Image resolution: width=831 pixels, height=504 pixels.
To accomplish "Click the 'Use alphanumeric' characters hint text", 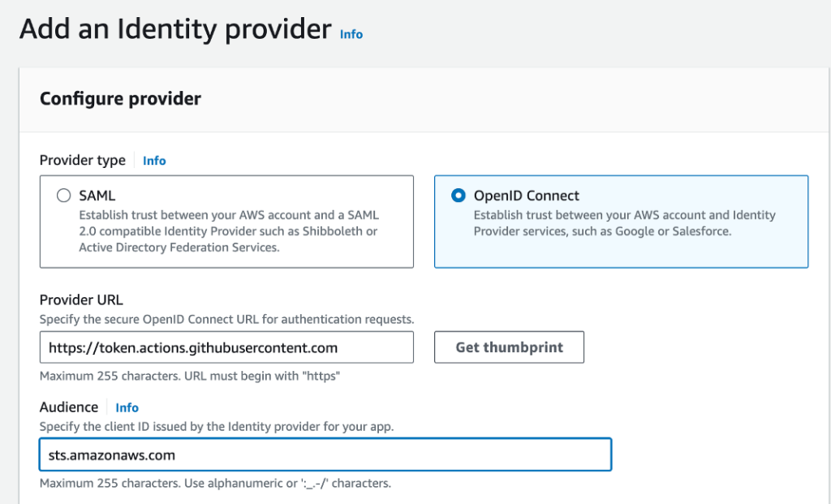I will [x=215, y=484].
